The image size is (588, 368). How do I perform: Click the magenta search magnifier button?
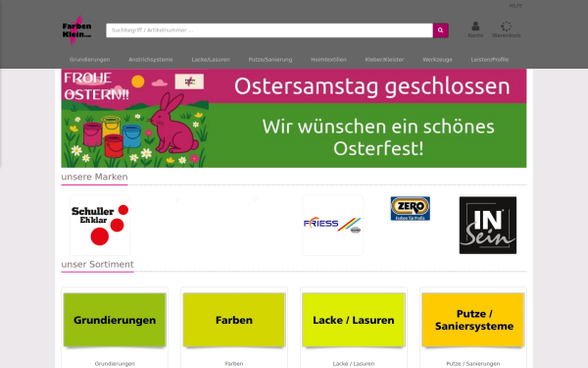coord(441,30)
